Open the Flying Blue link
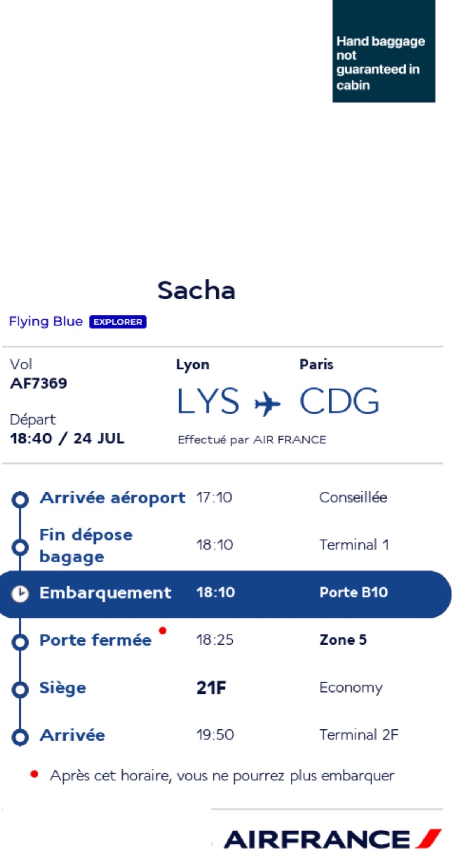This screenshot has height=868, width=457. pyautogui.click(x=46, y=322)
